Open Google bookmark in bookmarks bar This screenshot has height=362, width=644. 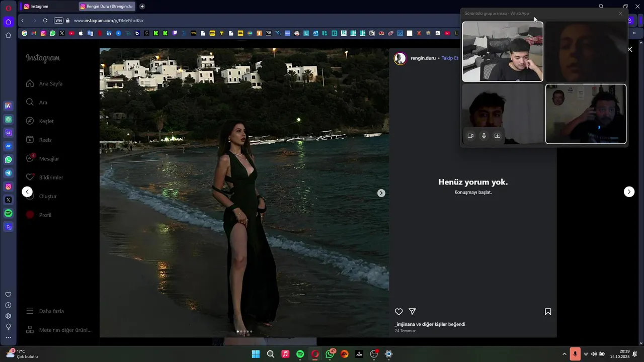click(24, 33)
